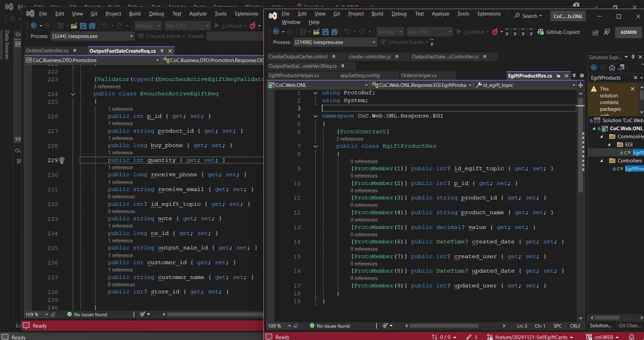Click the Live Share icon
644x340 pixels.
click(x=595, y=32)
